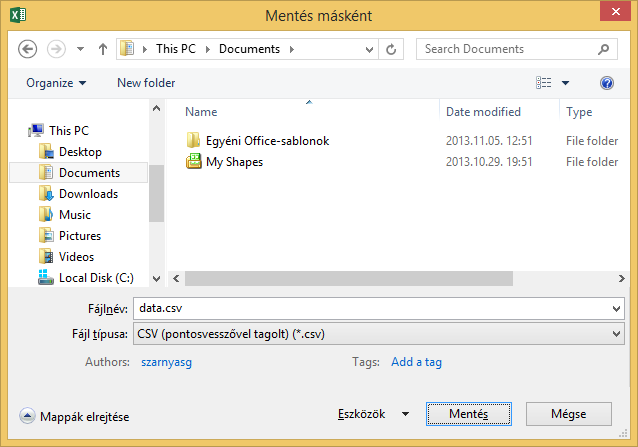Refresh the Documents folder listing
Image resolution: width=638 pixels, height=447 pixels.
(x=392, y=48)
